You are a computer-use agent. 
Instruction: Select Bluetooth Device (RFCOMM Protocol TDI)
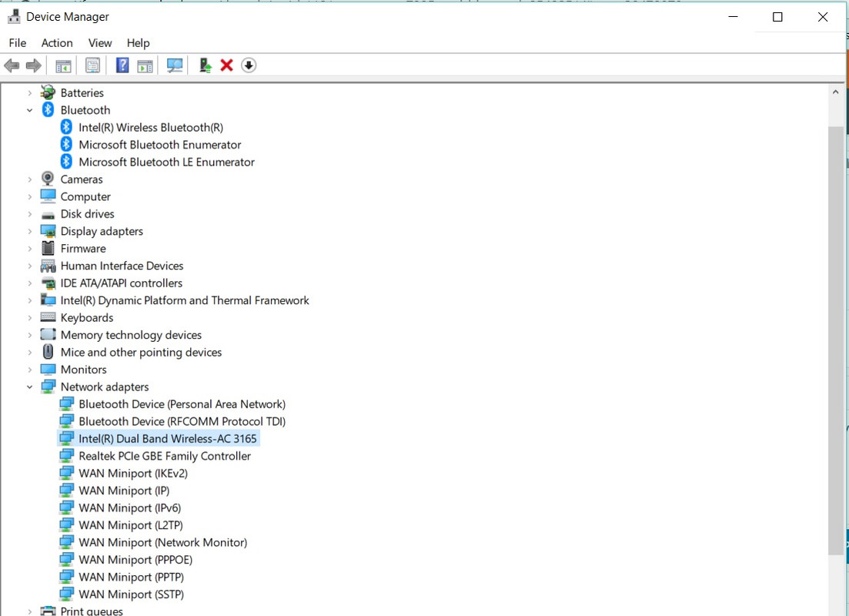point(182,421)
